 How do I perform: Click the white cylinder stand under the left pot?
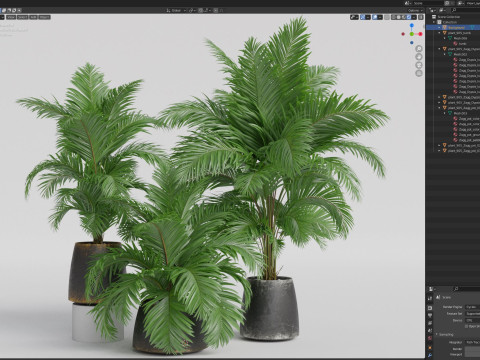(97, 323)
